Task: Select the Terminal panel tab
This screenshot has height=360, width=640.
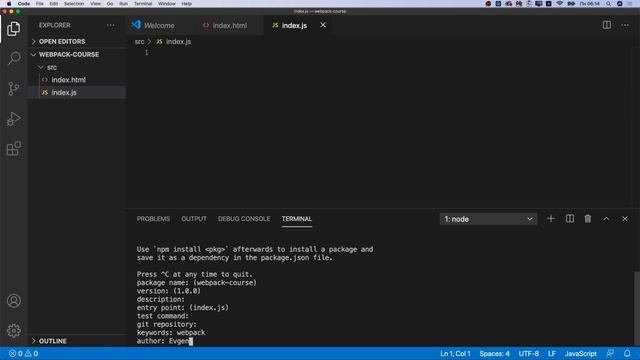Action: [x=297, y=219]
